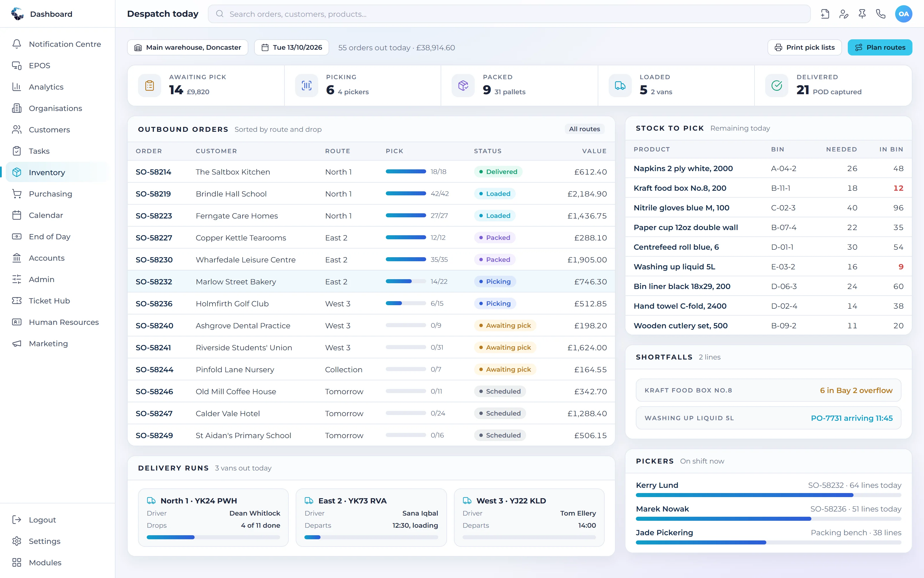The image size is (924, 578).
Task: Open End of Day menu item
Action: (x=57, y=237)
